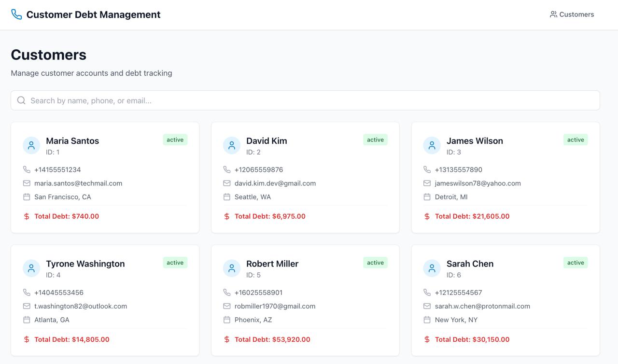This screenshot has height=364, width=618.
Task: Click mail icon beside david.kim.dev@gmail.com
Action: pos(227,183)
